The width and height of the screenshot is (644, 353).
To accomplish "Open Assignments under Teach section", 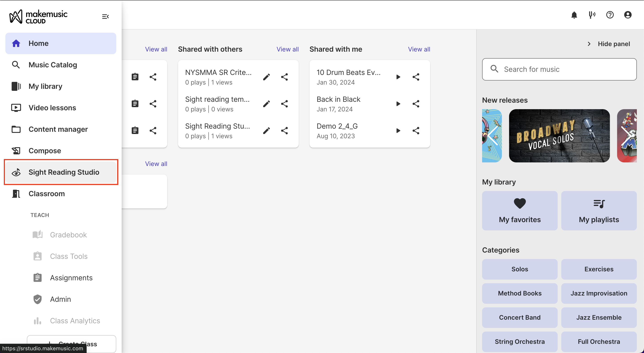I will click(x=71, y=277).
